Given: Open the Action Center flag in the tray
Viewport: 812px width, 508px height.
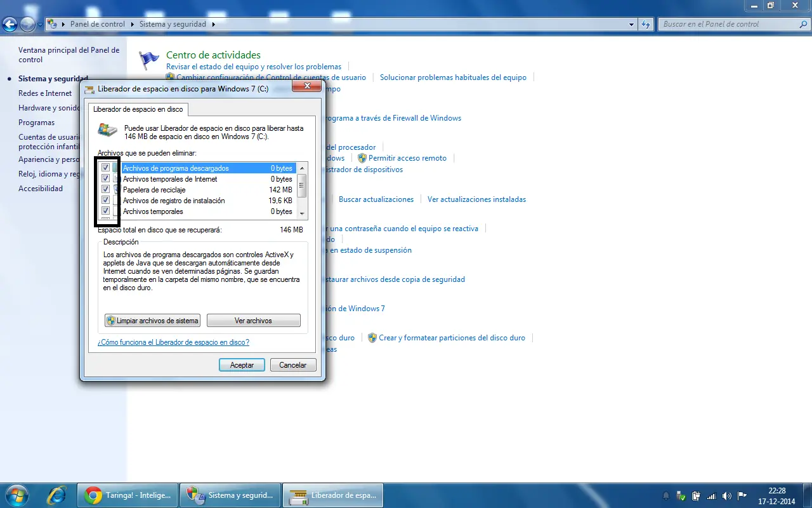Looking at the screenshot, I should (x=742, y=495).
